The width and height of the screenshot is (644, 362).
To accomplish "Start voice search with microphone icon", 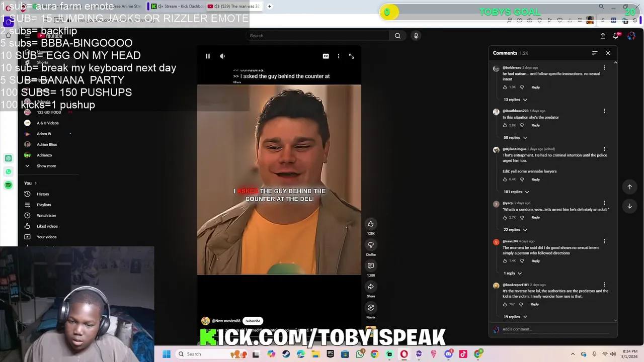I will point(416,36).
